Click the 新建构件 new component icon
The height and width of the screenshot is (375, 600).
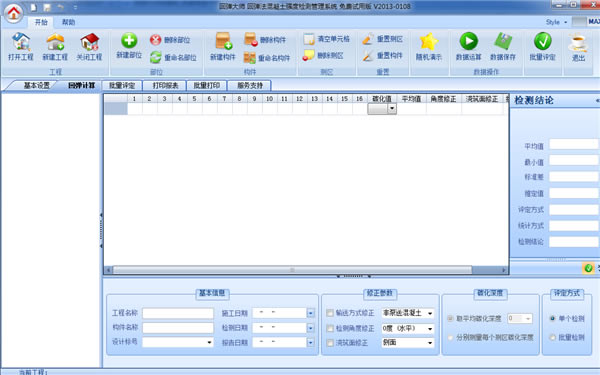tap(223, 41)
